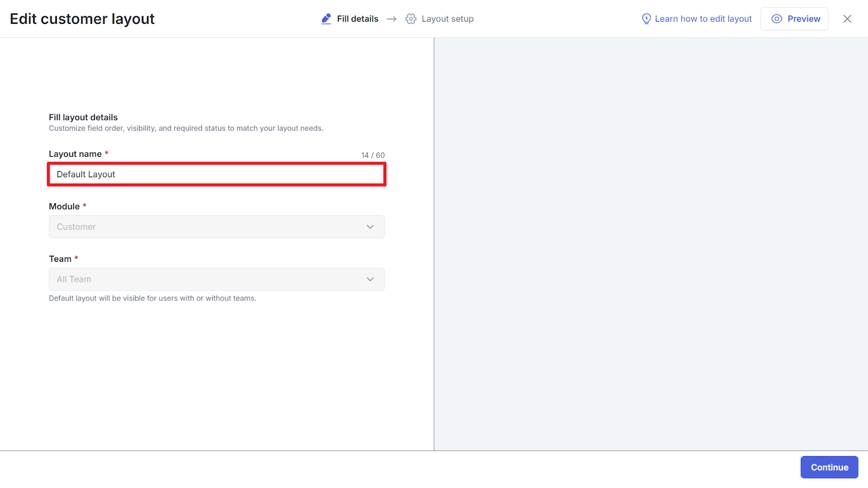Viewport: 868px width, 488px height.
Task: Expand the Module dropdown chevron
Action: (x=370, y=227)
